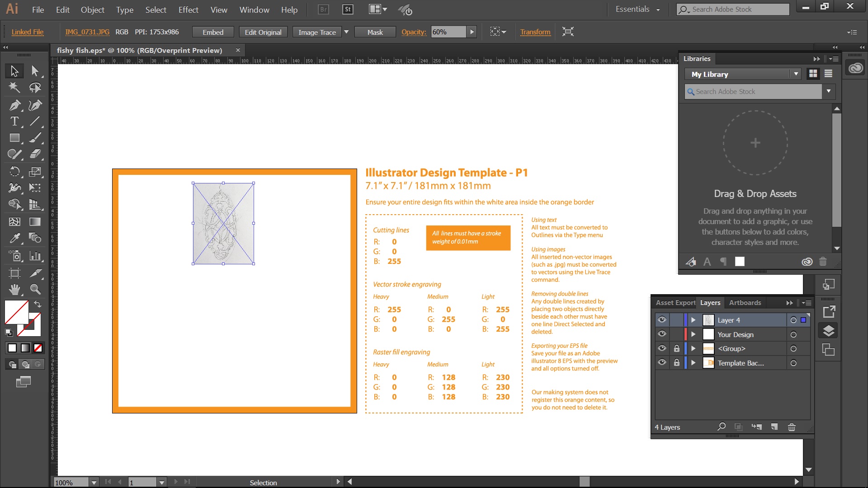868x488 pixels.
Task: Select the Lasso tool
Action: click(35, 87)
